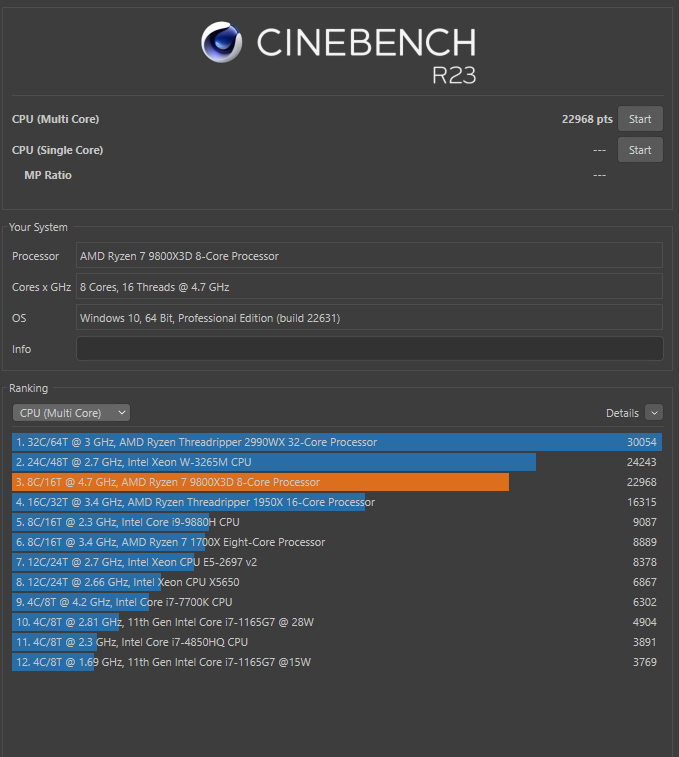Click the OS Windows 10 field
This screenshot has height=757, width=679.
(369, 318)
